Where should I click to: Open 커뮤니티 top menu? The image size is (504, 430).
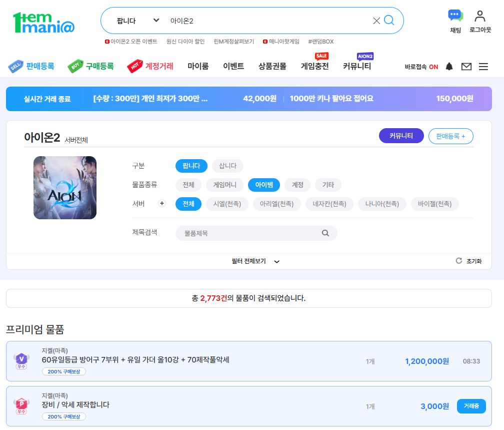[x=357, y=66]
